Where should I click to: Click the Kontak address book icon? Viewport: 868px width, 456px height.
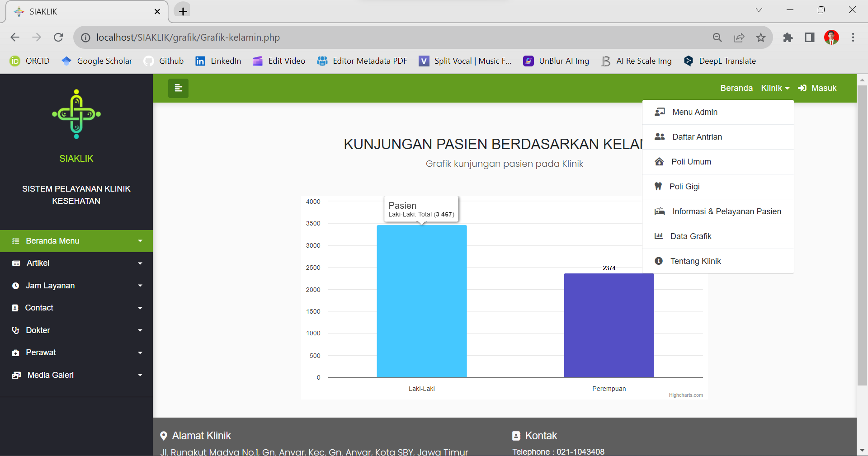516,436
